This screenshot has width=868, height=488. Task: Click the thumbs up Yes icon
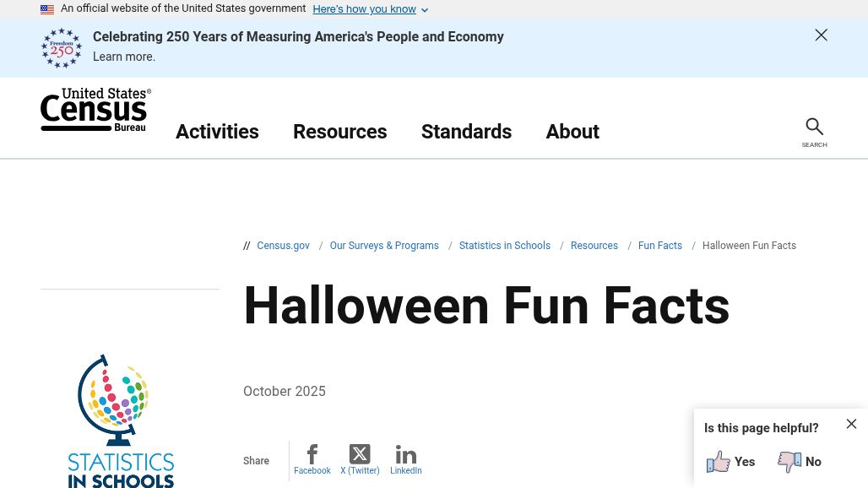click(x=718, y=462)
